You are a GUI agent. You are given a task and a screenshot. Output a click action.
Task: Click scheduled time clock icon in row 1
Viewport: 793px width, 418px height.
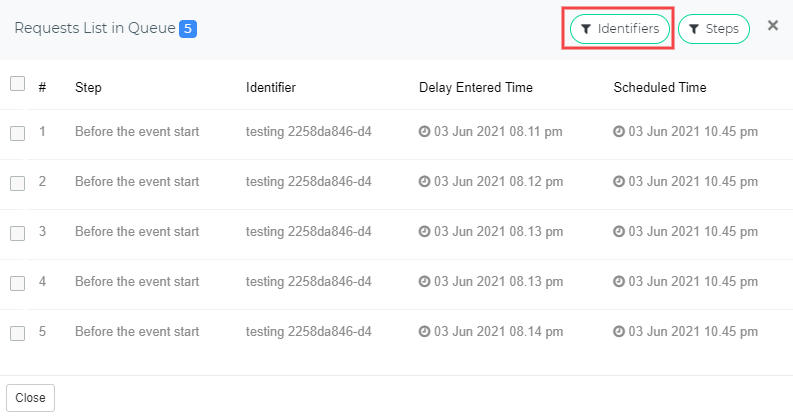click(x=619, y=131)
